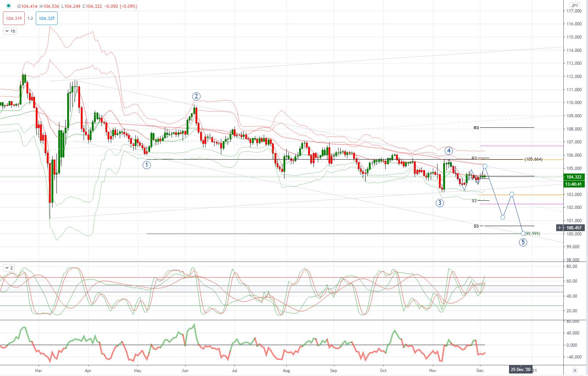Click the projection end point at 100.000
The height and width of the screenshot is (376, 588).
[523, 233]
